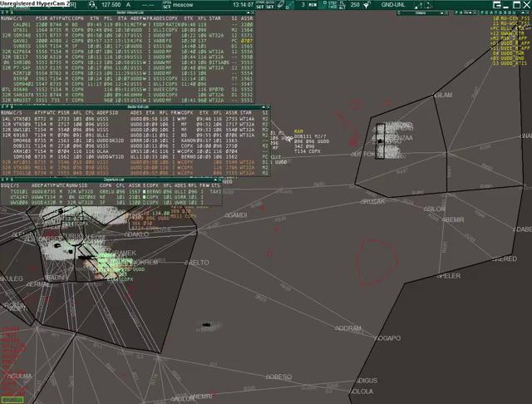Select the UWS101 row in Sector Exit List
Image resolution: width=532 pixels, height=404 pixels.
135,130
